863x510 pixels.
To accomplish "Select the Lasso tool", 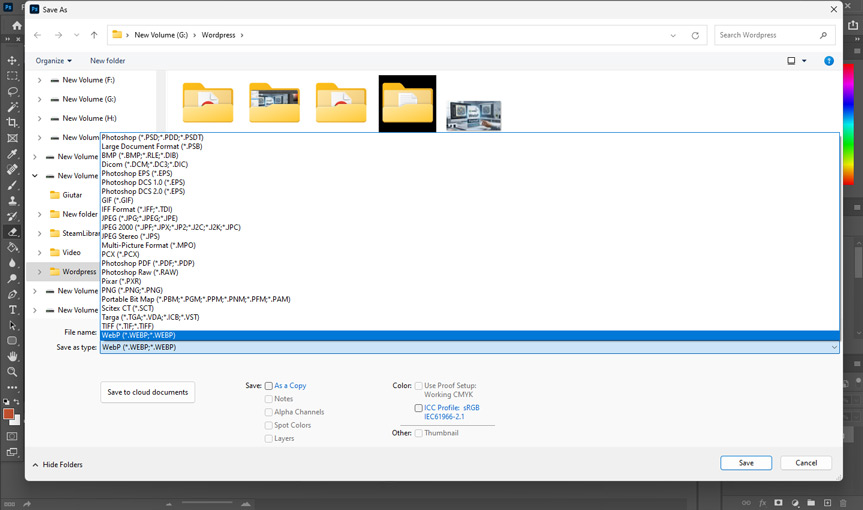I will (12, 91).
